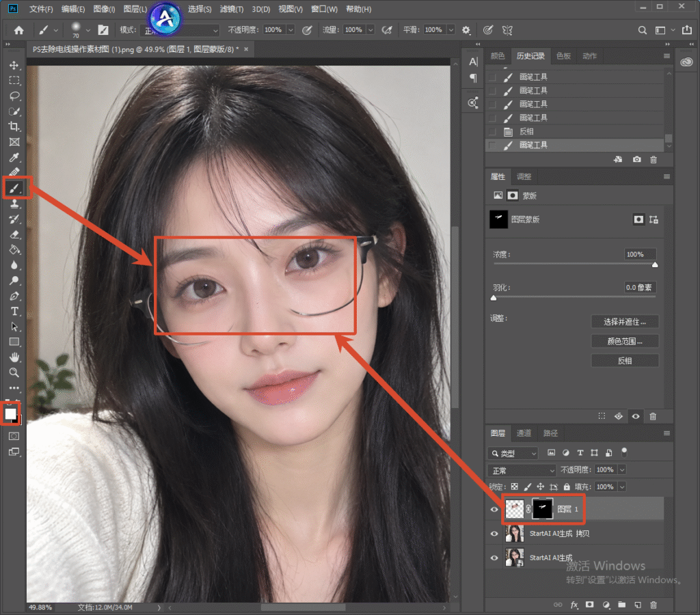700x615 pixels.
Task: Select the Path Selection arrow tool
Action: (x=14, y=327)
